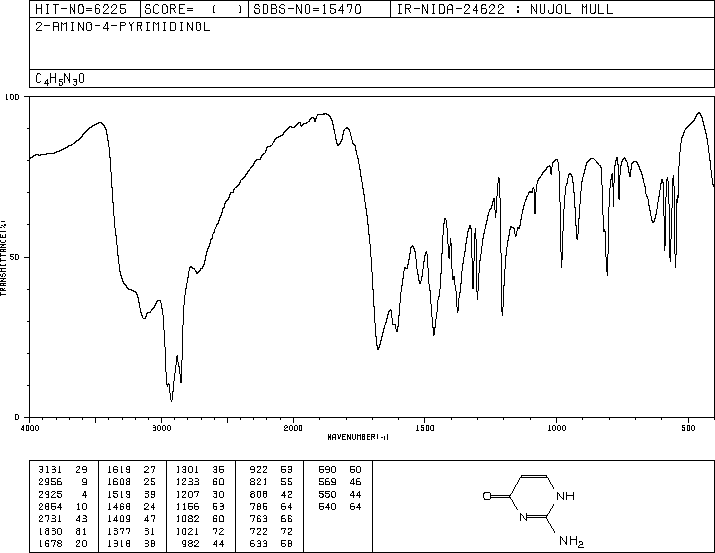715x553 pixels.
Task: Select the IR-NIDA-24622 : NUJOL MULL label
Action: pos(505,9)
